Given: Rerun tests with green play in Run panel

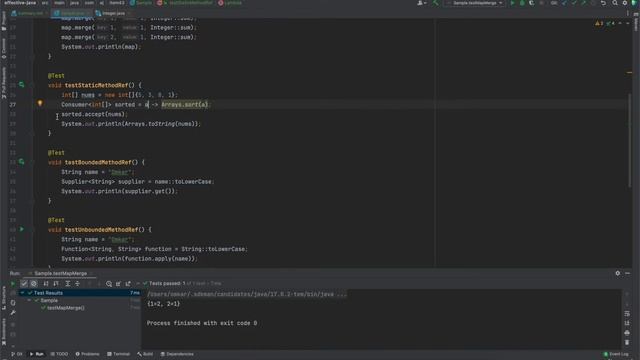Looking at the screenshot, I should click(x=13, y=283).
